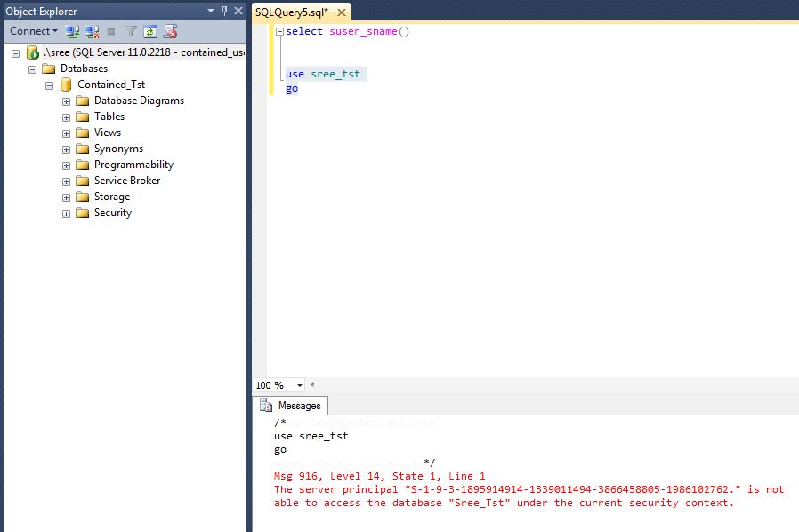Click the 'use sree_tst' line in editor
This screenshot has width=799, height=532.
point(323,74)
